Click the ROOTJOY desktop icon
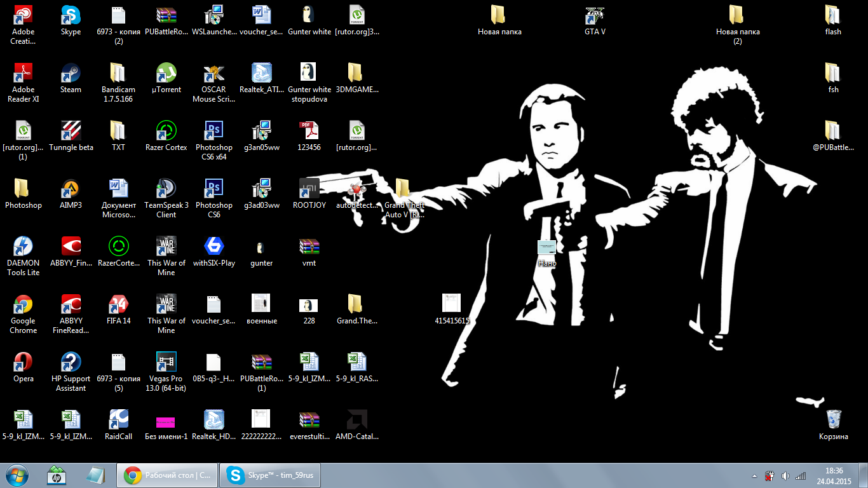 point(309,194)
